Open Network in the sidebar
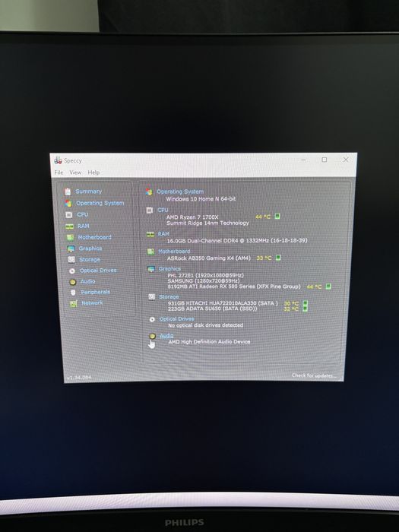 click(x=92, y=302)
